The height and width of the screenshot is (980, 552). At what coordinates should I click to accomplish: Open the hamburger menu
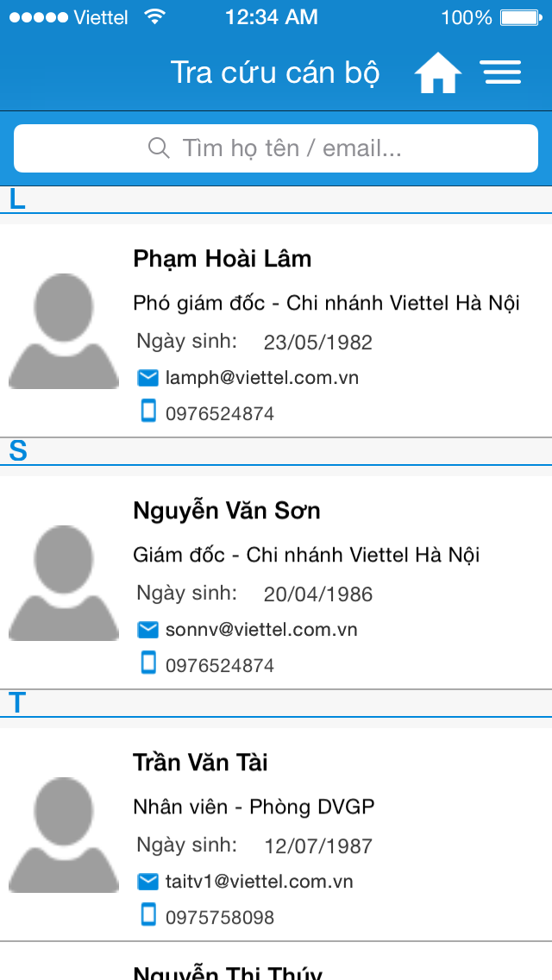501,72
